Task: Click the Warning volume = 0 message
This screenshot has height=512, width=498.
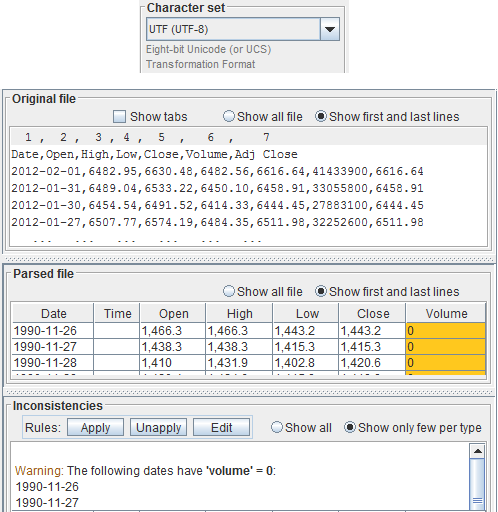Action: [145, 471]
